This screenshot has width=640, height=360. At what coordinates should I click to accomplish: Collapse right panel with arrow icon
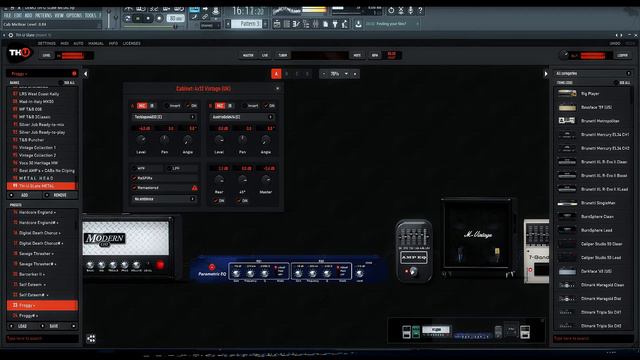pos(546,74)
